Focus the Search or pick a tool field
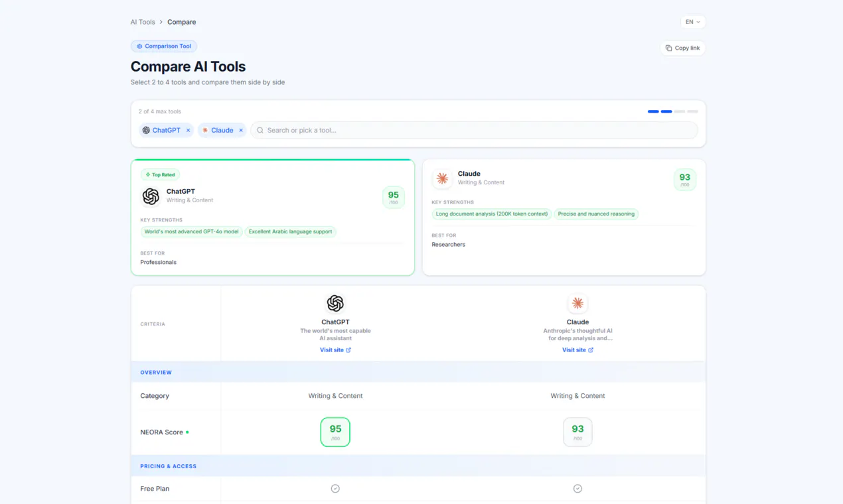The image size is (843, 504). coord(474,130)
